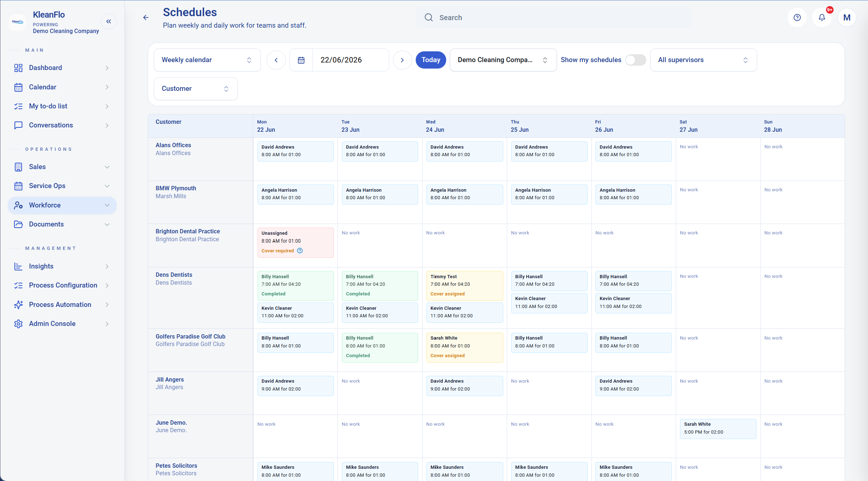Click the Conversations chat bubble icon
This screenshot has height=481, width=868.
(18, 125)
